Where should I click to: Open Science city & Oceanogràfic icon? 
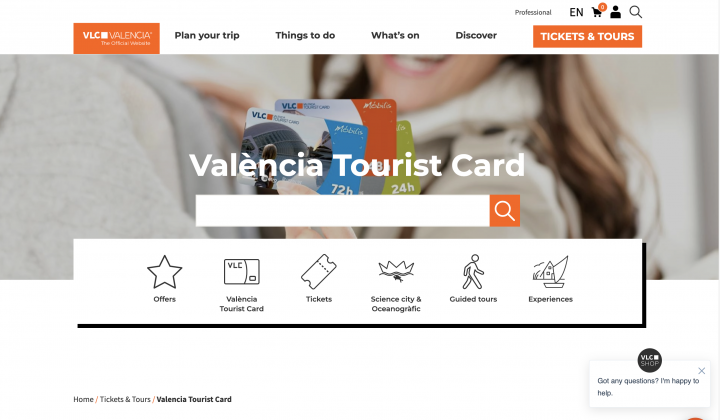coord(396,271)
